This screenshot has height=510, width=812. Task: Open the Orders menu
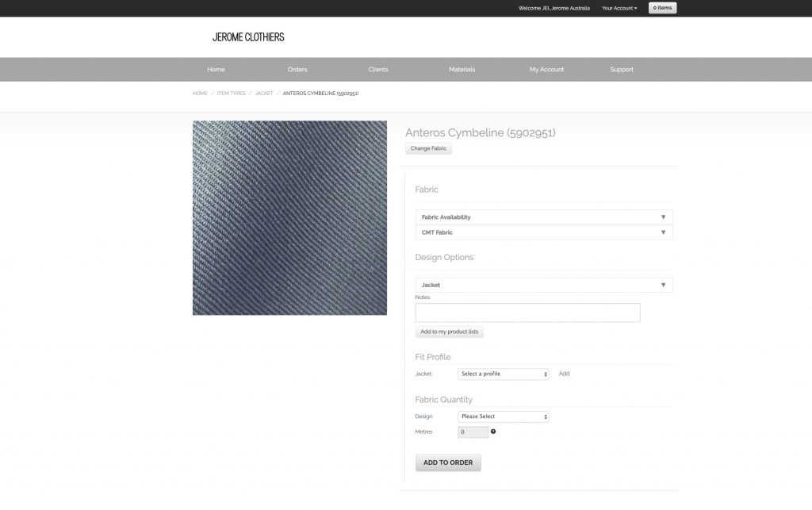pos(297,70)
